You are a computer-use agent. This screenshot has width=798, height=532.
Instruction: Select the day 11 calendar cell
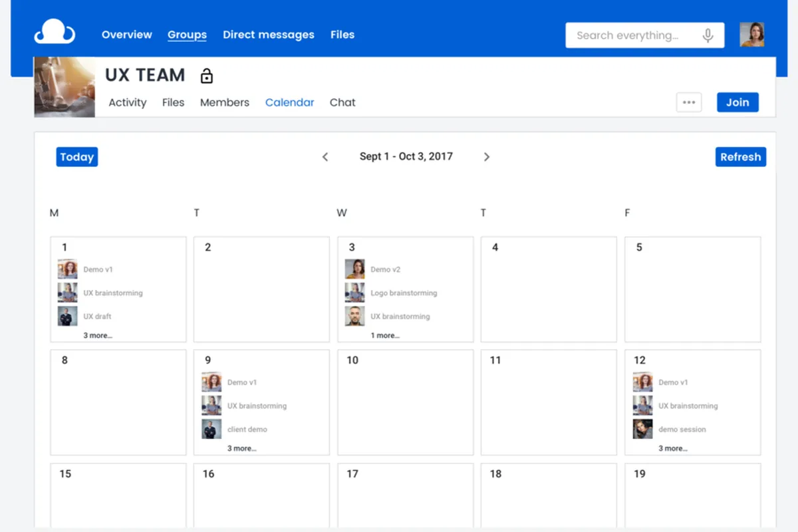click(549, 402)
